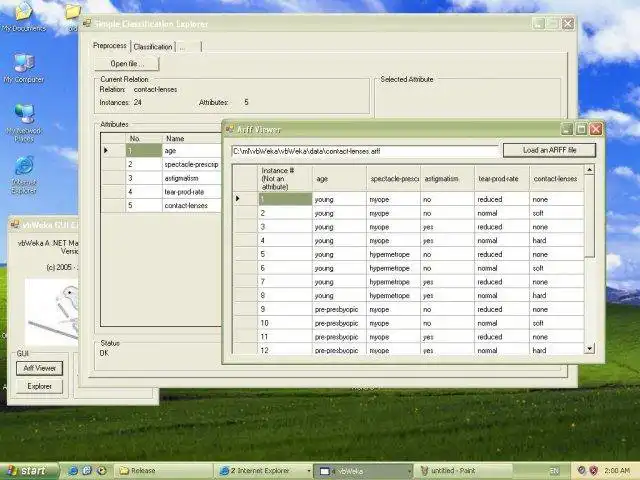640x480 pixels.
Task: Click 'hypermetrope' cell in instance row 5
Action: 393,254
